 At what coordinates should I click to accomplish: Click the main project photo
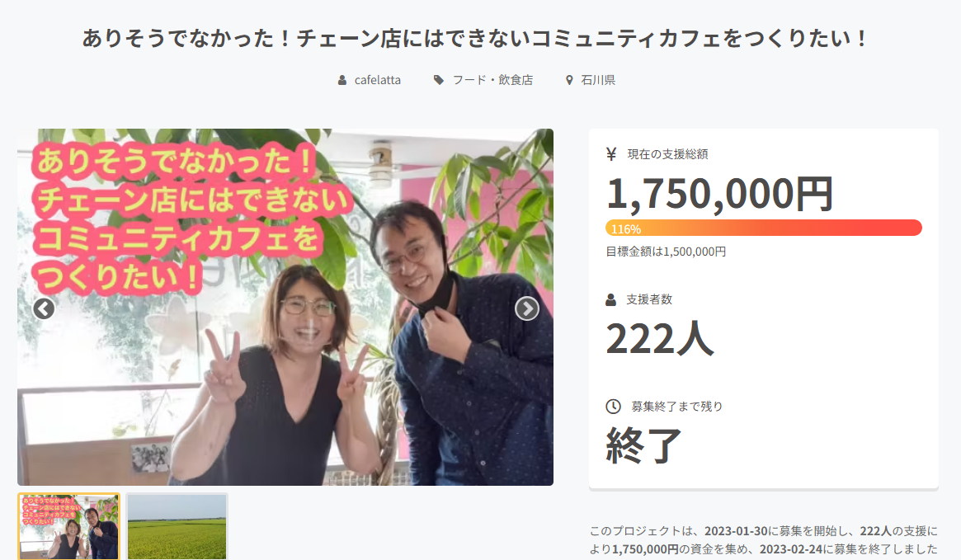(285, 307)
